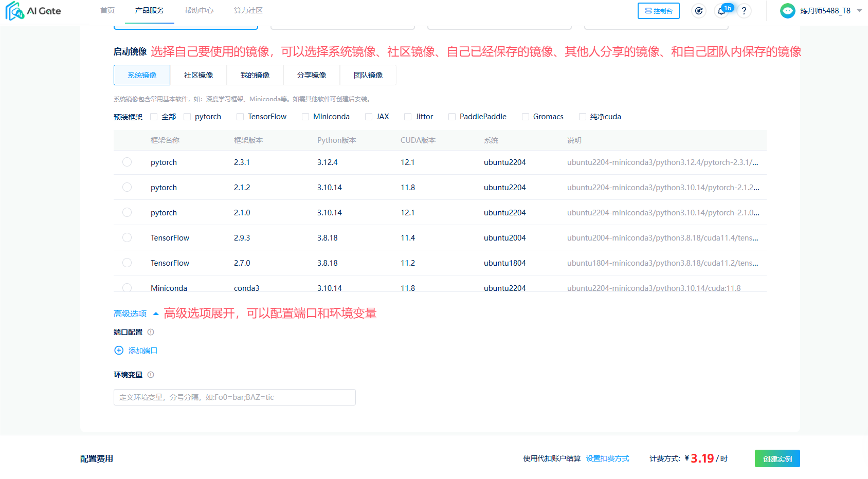868x479 pixels.
Task: Click CUDA 11.4 cell in TensorFlow 2.9.3 row
Action: tap(408, 238)
